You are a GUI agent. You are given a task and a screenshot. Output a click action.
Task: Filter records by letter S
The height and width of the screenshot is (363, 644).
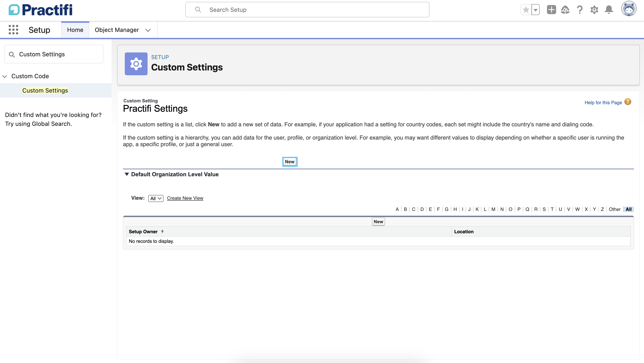click(x=544, y=209)
